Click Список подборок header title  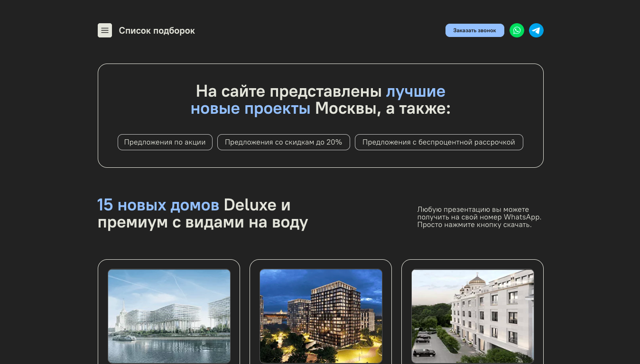[x=157, y=31]
